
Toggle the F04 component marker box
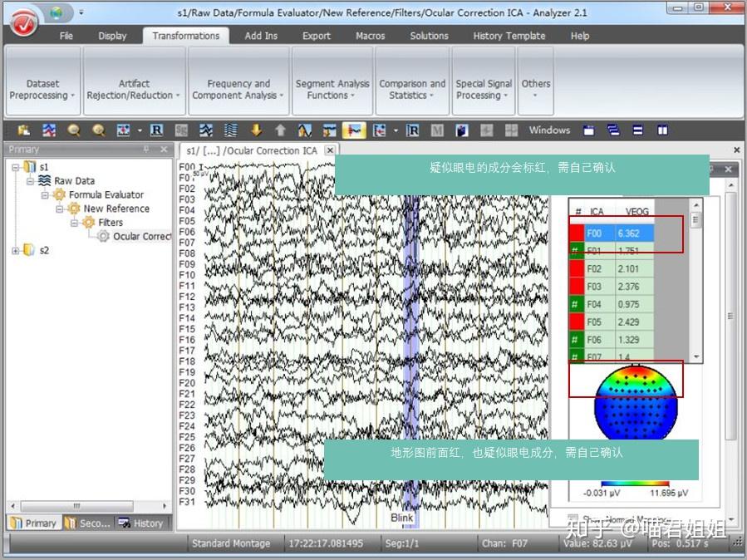pos(577,304)
